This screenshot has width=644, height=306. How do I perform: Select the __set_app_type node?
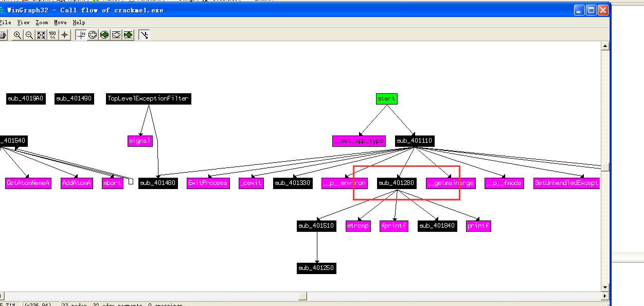pyautogui.click(x=359, y=141)
